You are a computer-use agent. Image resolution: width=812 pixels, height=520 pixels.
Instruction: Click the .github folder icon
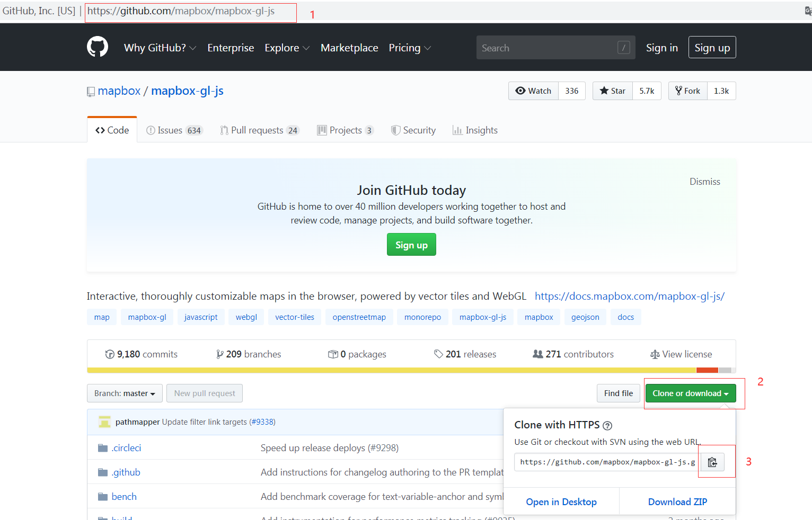[103, 472]
